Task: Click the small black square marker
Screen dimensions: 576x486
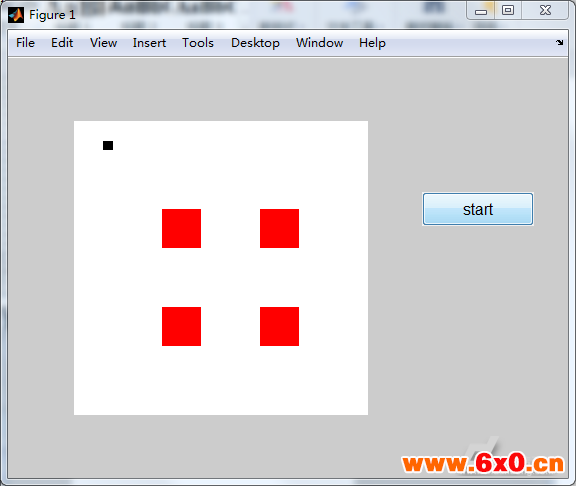Action: coord(108,145)
